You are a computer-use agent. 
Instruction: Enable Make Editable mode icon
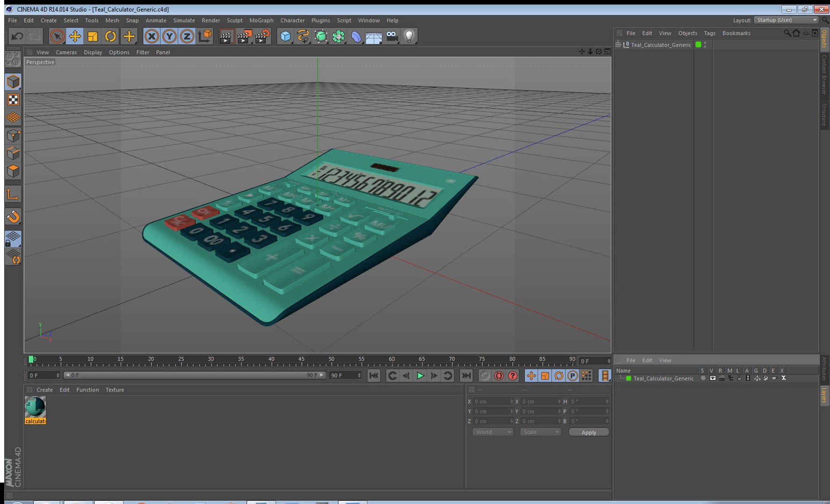(13, 59)
